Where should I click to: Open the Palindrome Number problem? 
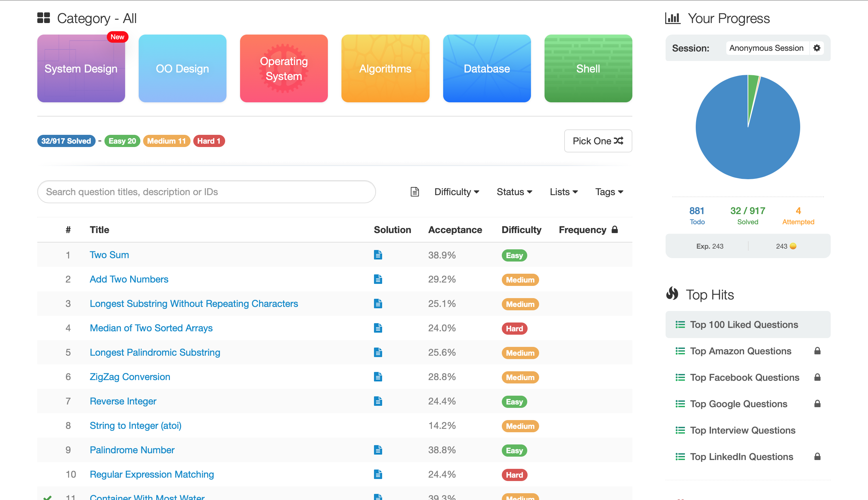coord(132,450)
